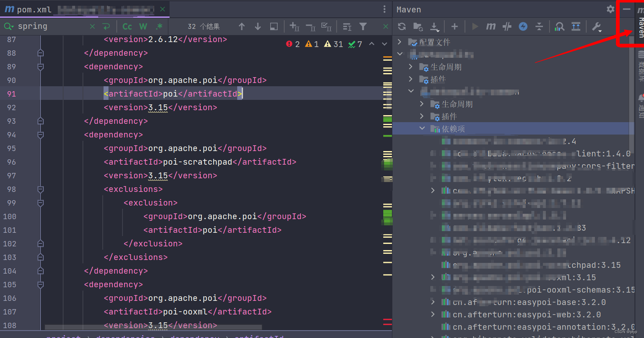
Task: Toggle fold at line 99 exclusion
Action: click(40, 203)
